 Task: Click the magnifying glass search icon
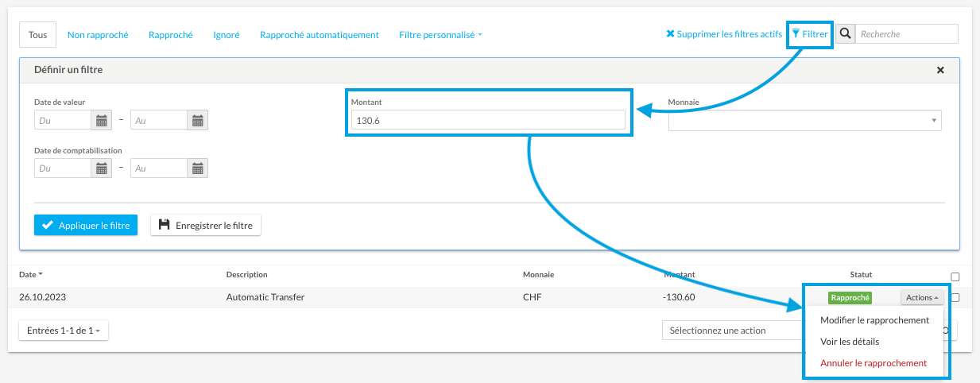click(x=845, y=34)
